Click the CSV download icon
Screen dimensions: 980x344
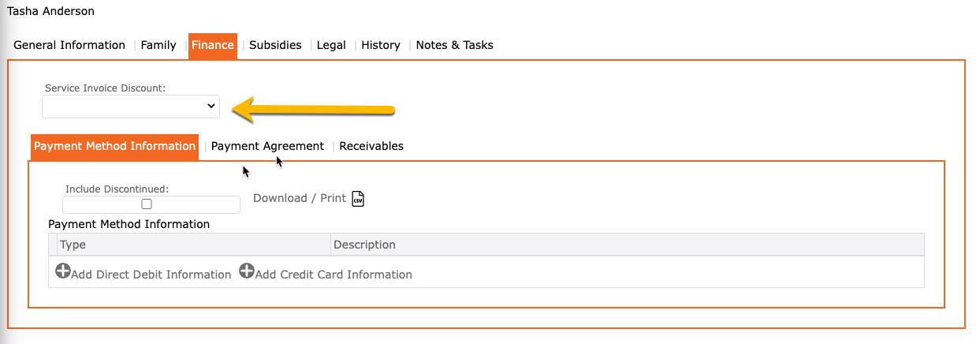(x=358, y=198)
